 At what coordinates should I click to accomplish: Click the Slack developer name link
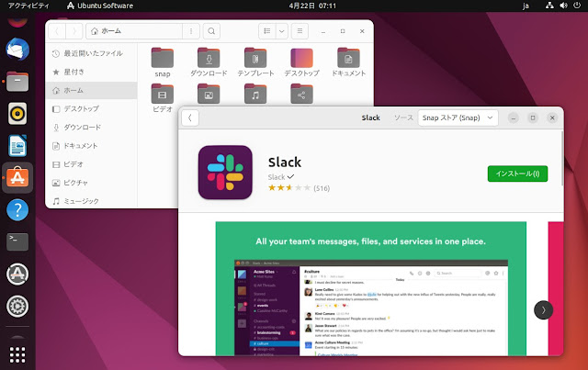pos(277,177)
